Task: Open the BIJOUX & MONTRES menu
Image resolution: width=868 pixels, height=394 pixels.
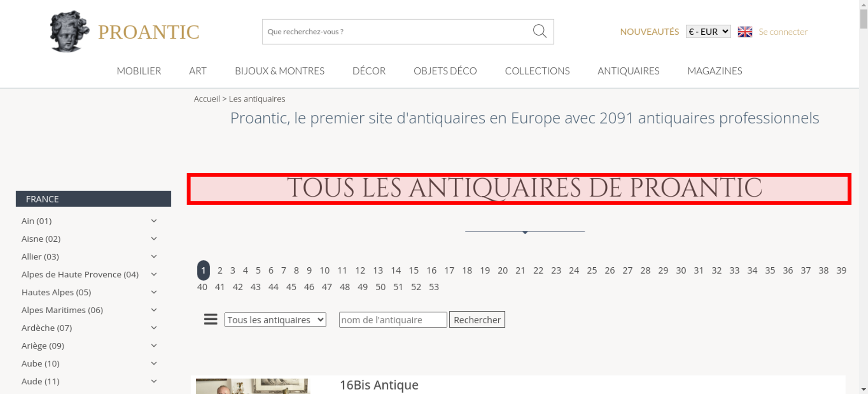Action: pos(279,71)
